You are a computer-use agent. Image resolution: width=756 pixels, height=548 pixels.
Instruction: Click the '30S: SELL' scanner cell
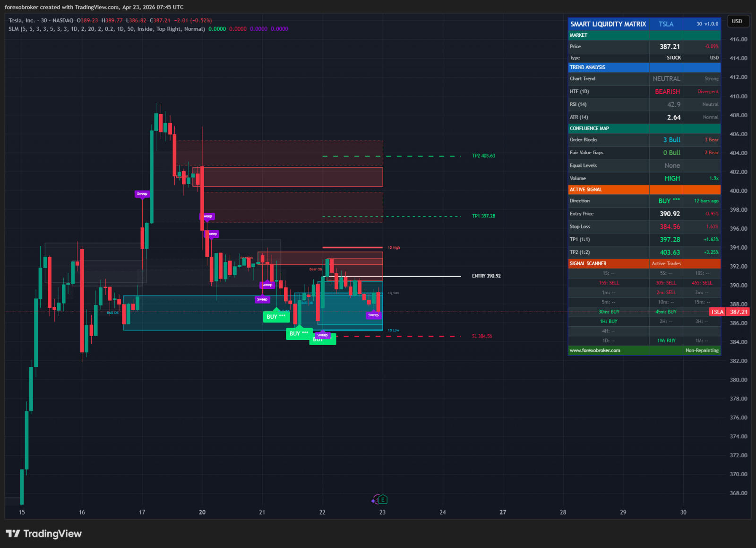coord(666,283)
